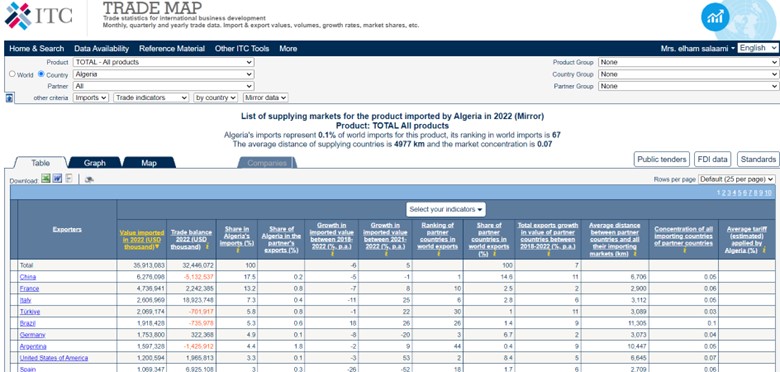Download table as Excel file icon
780x372 pixels.
point(46,179)
